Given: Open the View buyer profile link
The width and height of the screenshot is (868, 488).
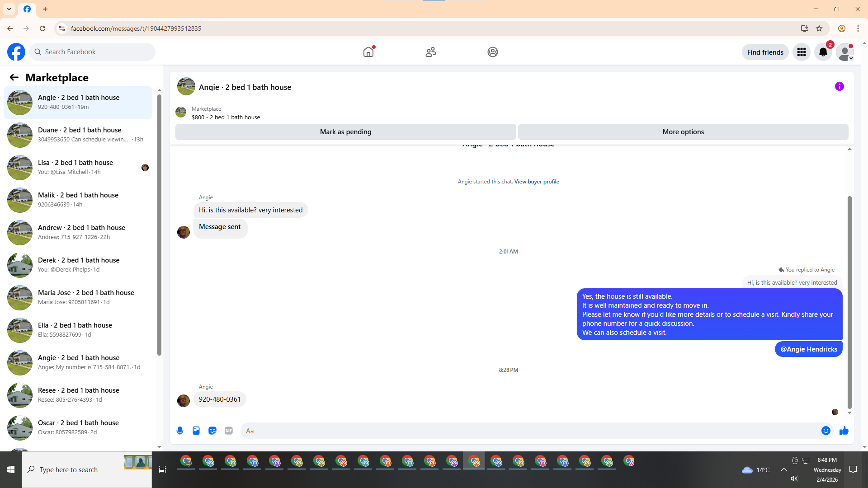Looking at the screenshot, I should (x=536, y=182).
